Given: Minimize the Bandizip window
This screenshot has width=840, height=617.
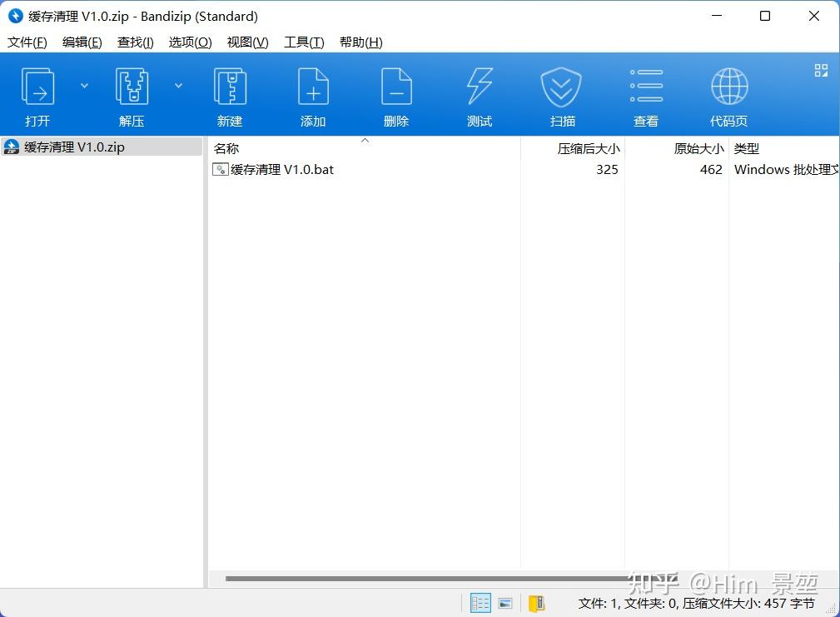Looking at the screenshot, I should (x=717, y=16).
